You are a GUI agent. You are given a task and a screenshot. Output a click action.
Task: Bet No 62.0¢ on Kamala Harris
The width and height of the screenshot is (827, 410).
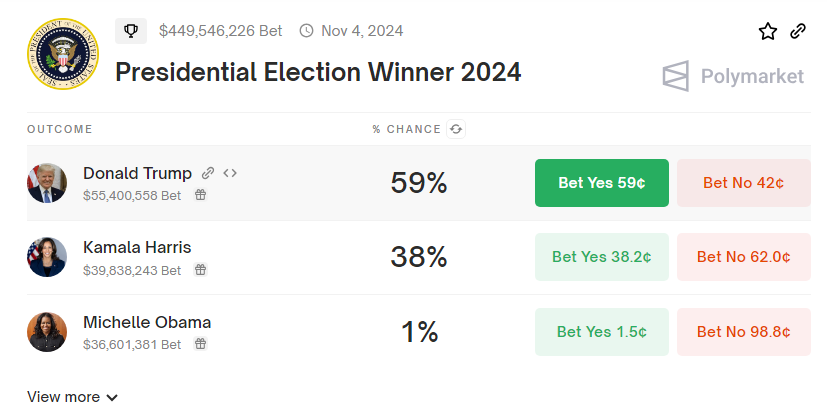743,257
